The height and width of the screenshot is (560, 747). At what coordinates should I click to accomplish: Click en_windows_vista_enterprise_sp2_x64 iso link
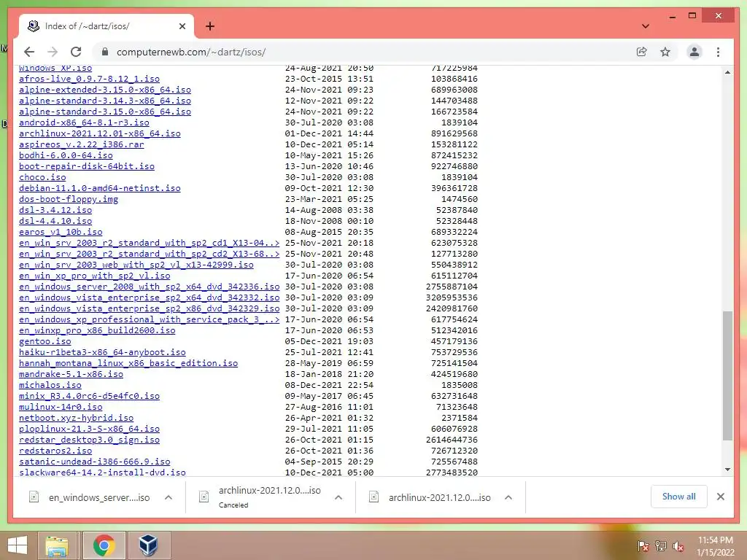[149, 298]
